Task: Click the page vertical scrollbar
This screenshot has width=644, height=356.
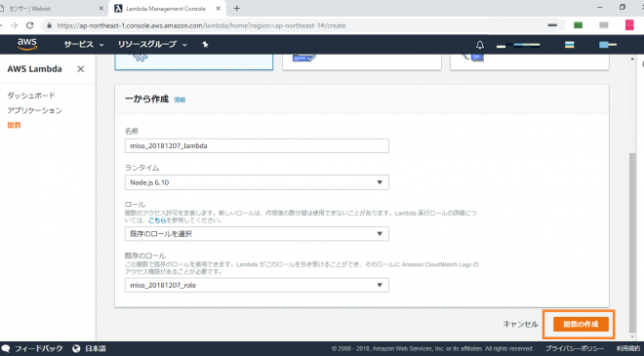Action: [632, 242]
